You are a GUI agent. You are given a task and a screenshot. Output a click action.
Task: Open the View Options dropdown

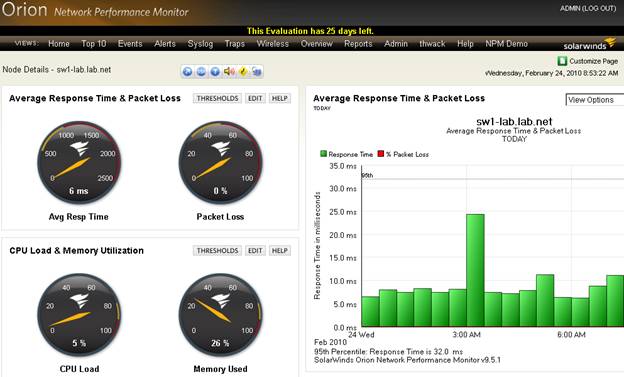(x=595, y=100)
